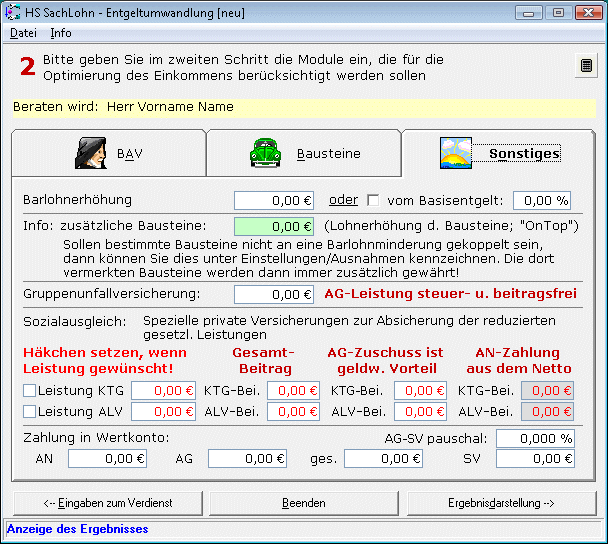The height and width of the screenshot is (544, 608).
Task: Enable the 'vom Basisentgelt' checkbox
Action: coord(374,200)
